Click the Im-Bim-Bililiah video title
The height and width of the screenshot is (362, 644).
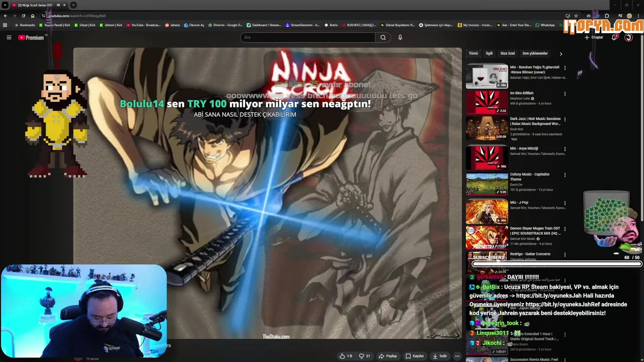521,93
